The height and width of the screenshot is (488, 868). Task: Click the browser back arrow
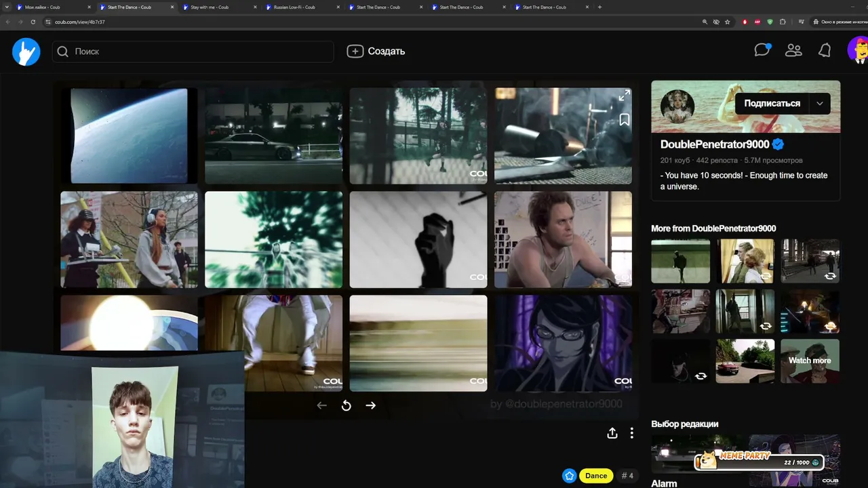7,22
